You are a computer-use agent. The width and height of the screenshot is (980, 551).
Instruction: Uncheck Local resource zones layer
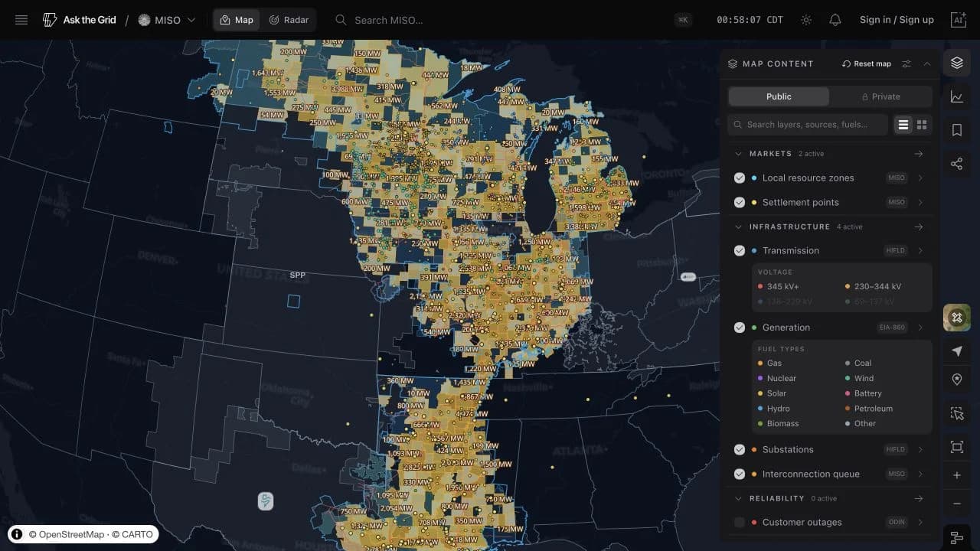(x=740, y=178)
